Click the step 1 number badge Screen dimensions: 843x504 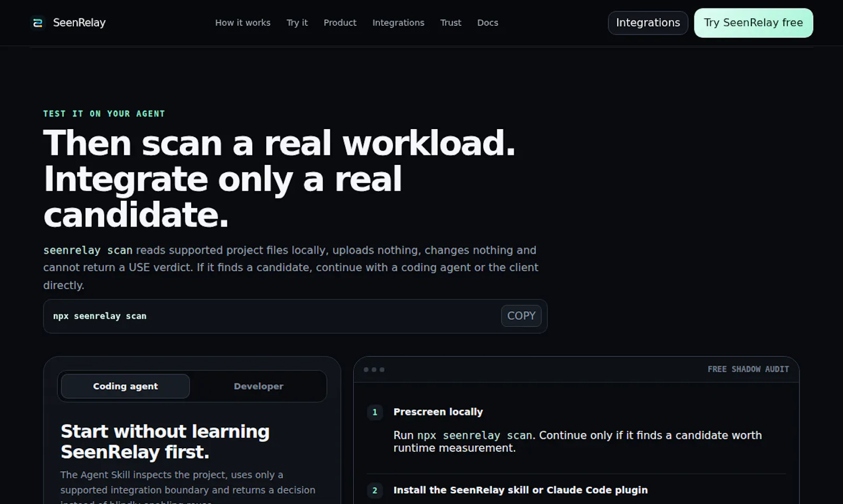(375, 412)
